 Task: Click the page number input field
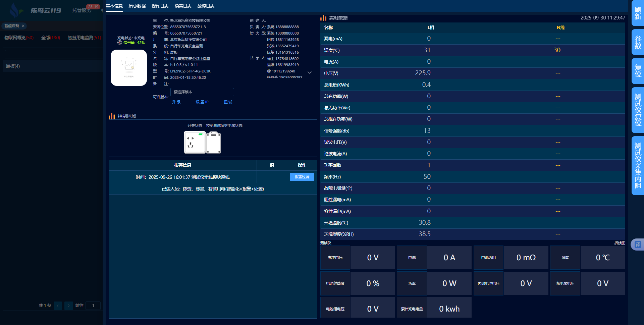pos(93,306)
